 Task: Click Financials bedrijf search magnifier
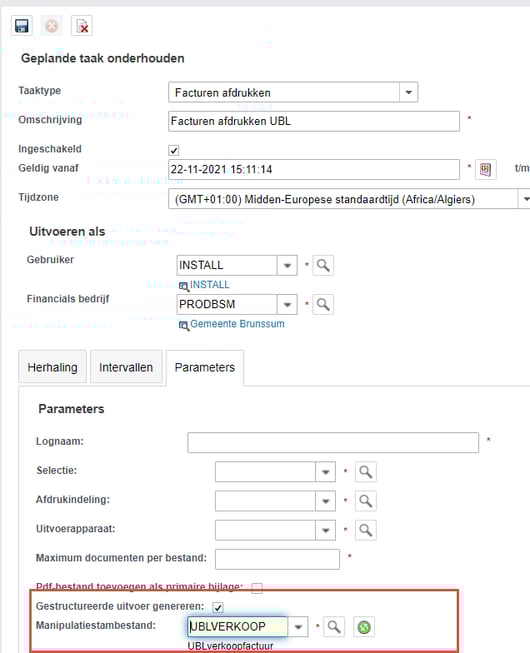pyautogui.click(x=323, y=304)
